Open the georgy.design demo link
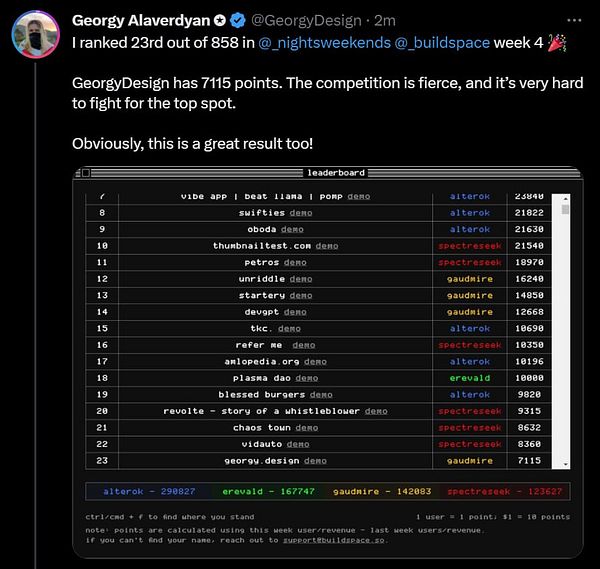The image size is (600, 569). pyautogui.click(x=315, y=461)
